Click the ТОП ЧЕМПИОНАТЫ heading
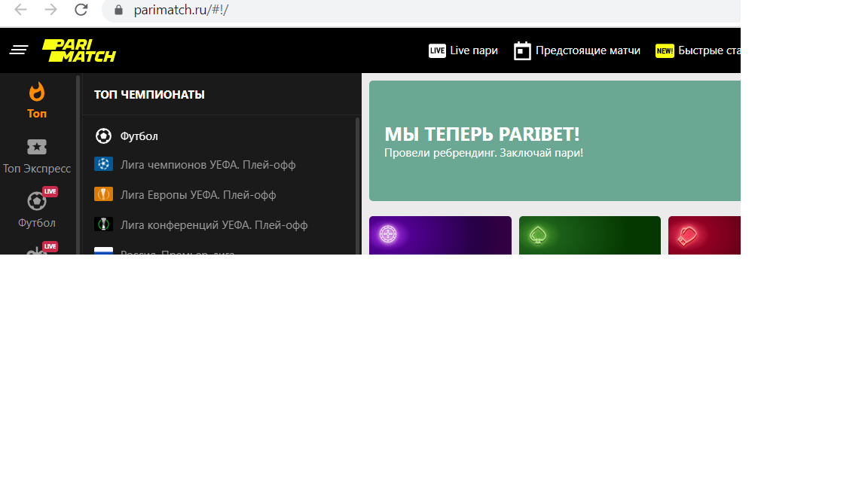 (149, 95)
